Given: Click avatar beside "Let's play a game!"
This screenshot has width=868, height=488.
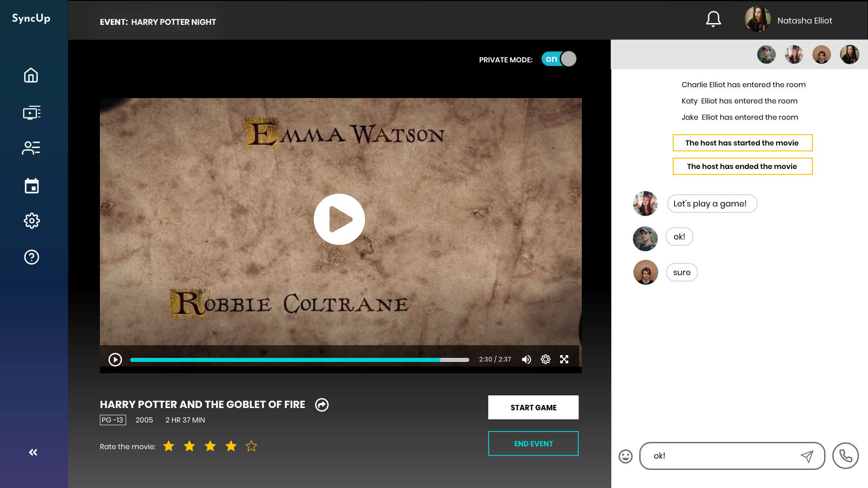Looking at the screenshot, I should [x=645, y=203].
